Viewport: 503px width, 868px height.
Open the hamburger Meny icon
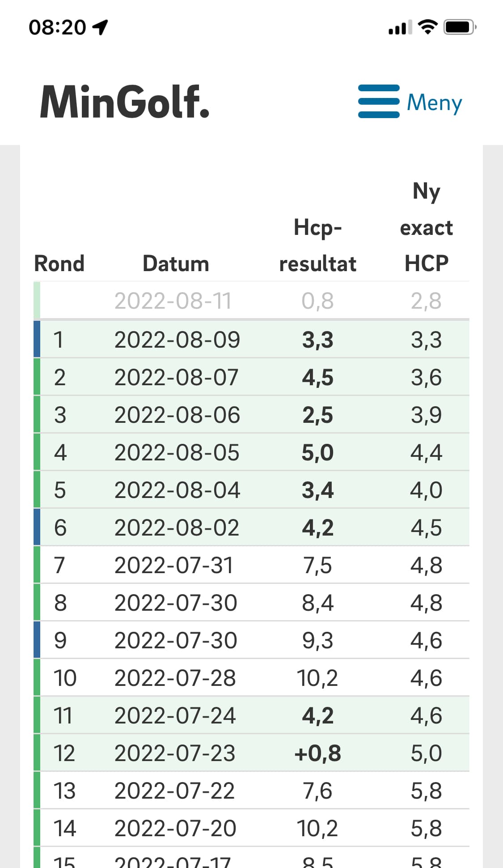pos(379,101)
